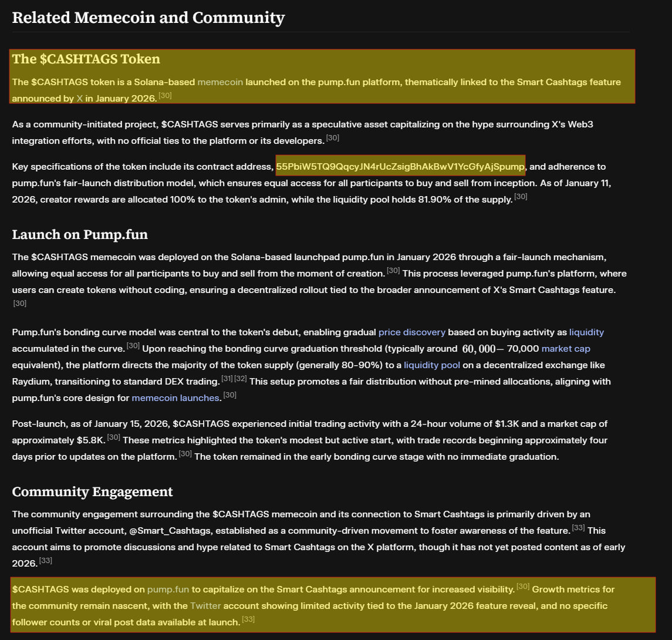This screenshot has height=640, width=672.
Task: Click the "pump.fun" link in the last highlighted paragraph
Action: (168, 589)
